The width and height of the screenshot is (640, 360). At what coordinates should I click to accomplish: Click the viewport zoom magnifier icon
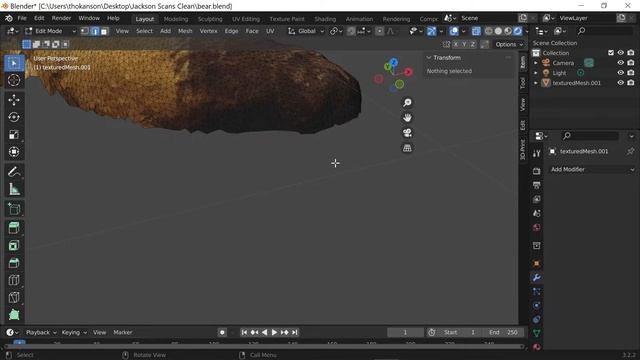[x=407, y=102]
